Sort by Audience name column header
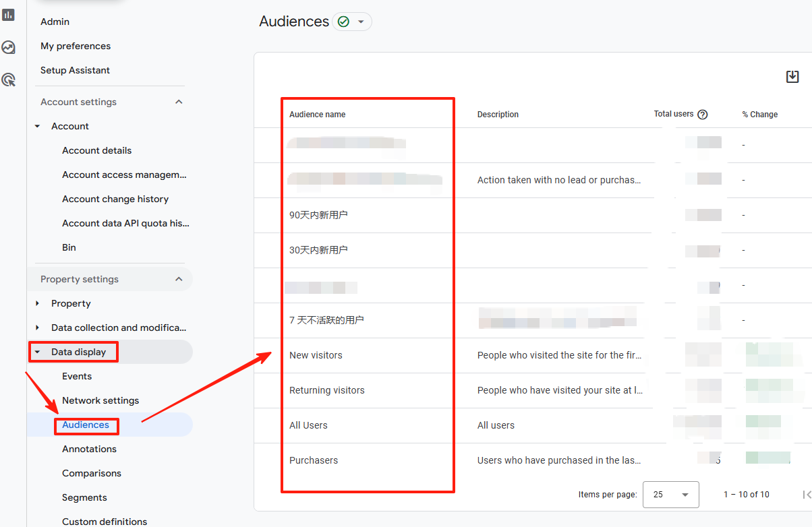The width and height of the screenshot is (812, 527). (x=317, y=115)
